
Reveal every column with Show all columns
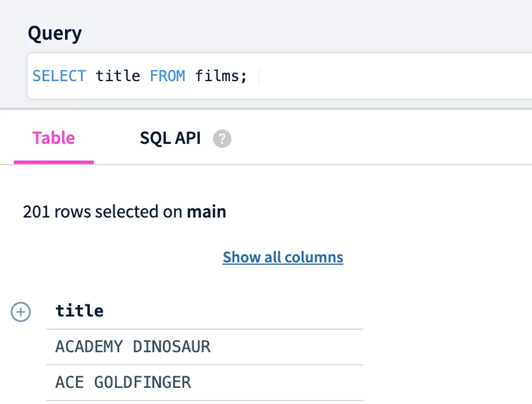click(283, 257)
